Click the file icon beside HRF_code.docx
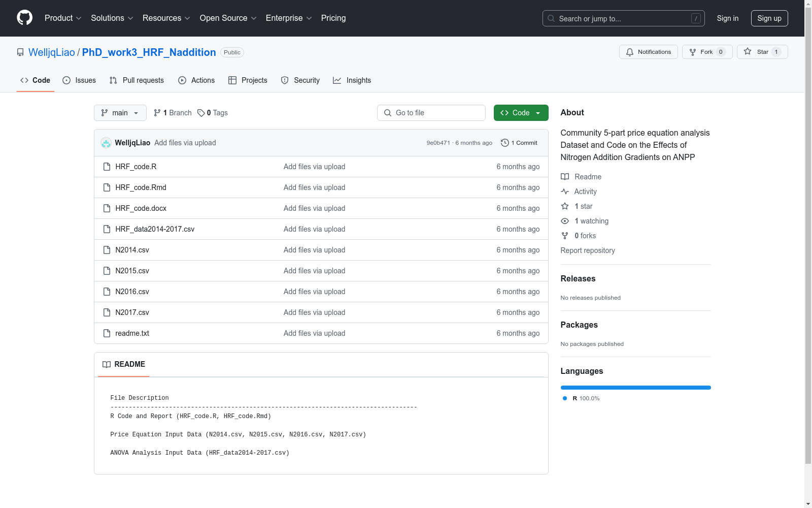812x508 pixels. point(107,208)
